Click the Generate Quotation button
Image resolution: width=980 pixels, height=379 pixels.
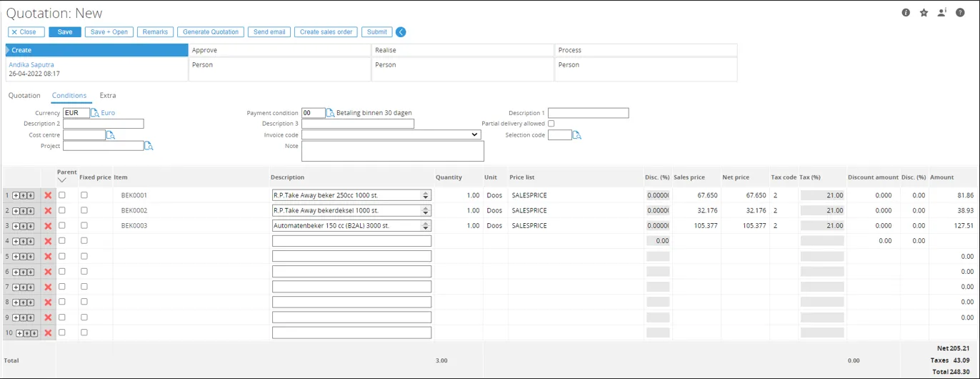(x=211, y=32)
